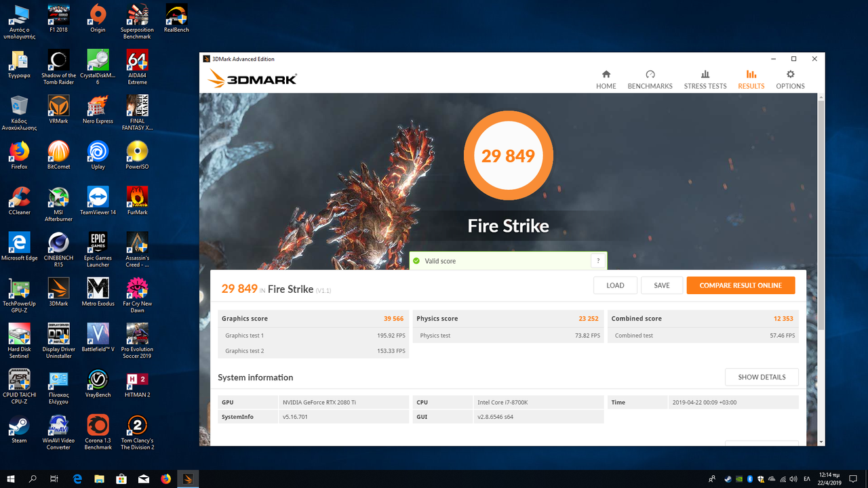Click the question mark beside Valid score

pos(597,261)
